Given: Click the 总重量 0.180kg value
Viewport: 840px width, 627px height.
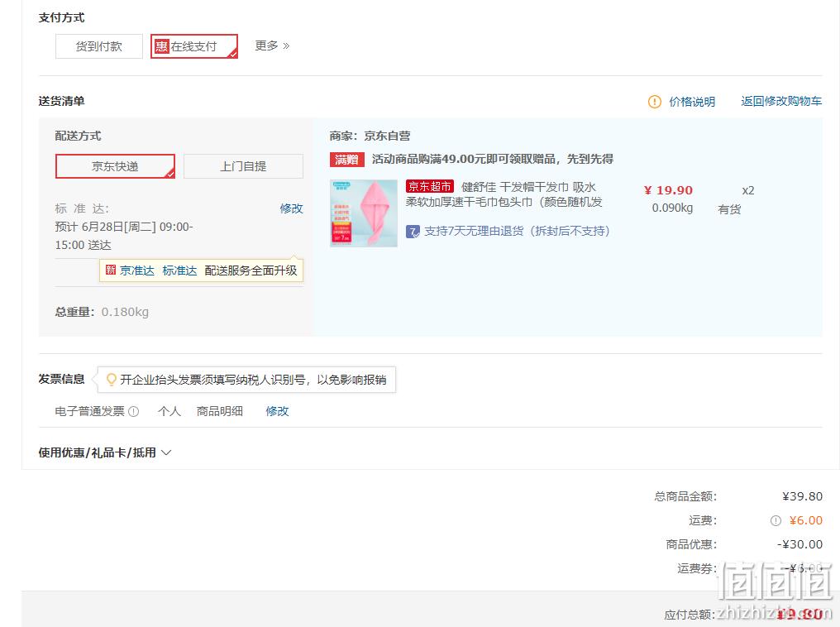Looking at the screenshot, I should [125, 312].
